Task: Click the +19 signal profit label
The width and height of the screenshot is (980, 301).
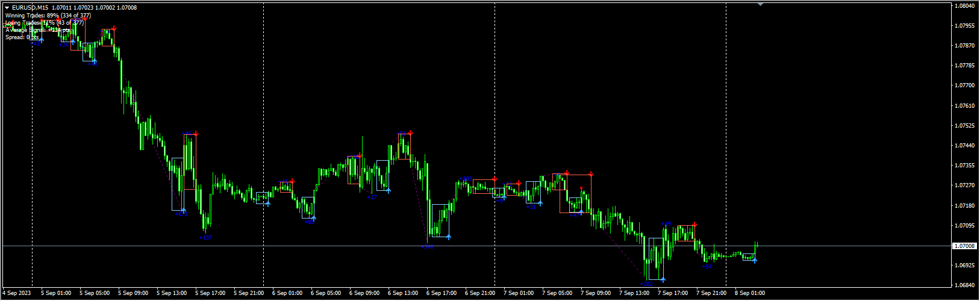Action: (x=666, y=224)
